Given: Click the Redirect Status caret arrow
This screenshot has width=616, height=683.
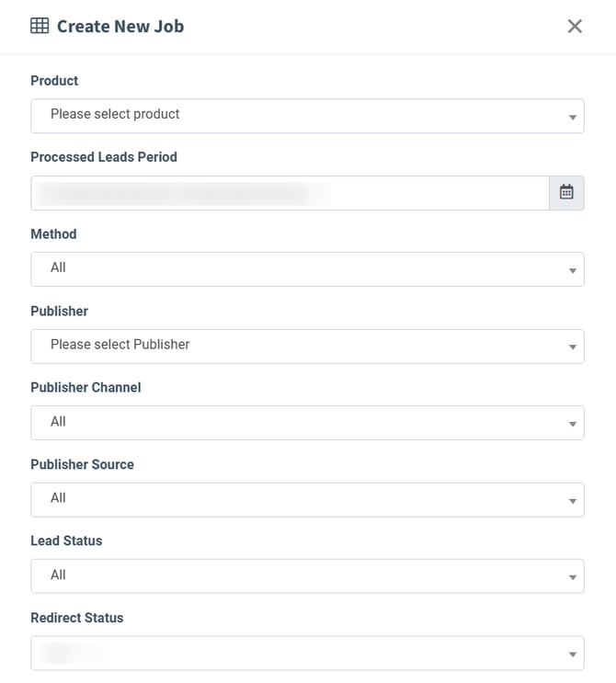Looking at the screenshot, I should (x=572, y=655).
